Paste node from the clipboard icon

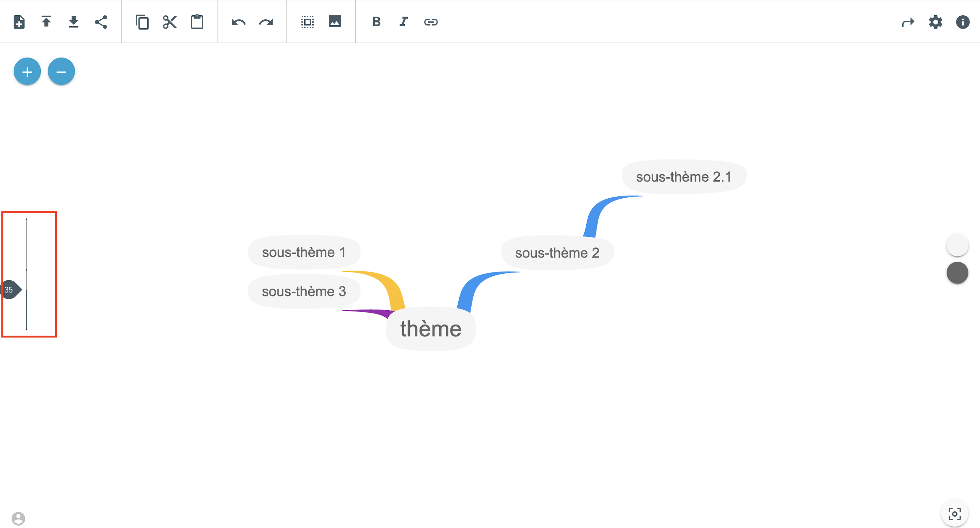point(197,22)
